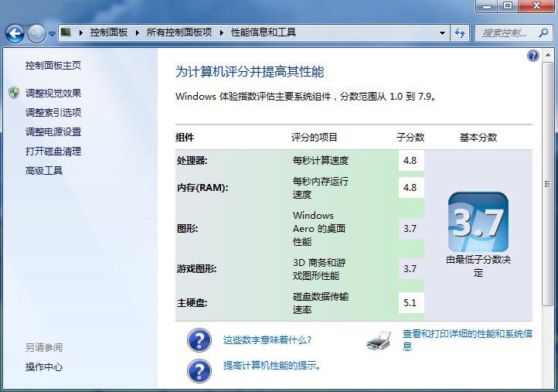558x392 pixels.
Task: Click question icon beside 这些数字意味着什么
Action: click(x=199, y=340)
